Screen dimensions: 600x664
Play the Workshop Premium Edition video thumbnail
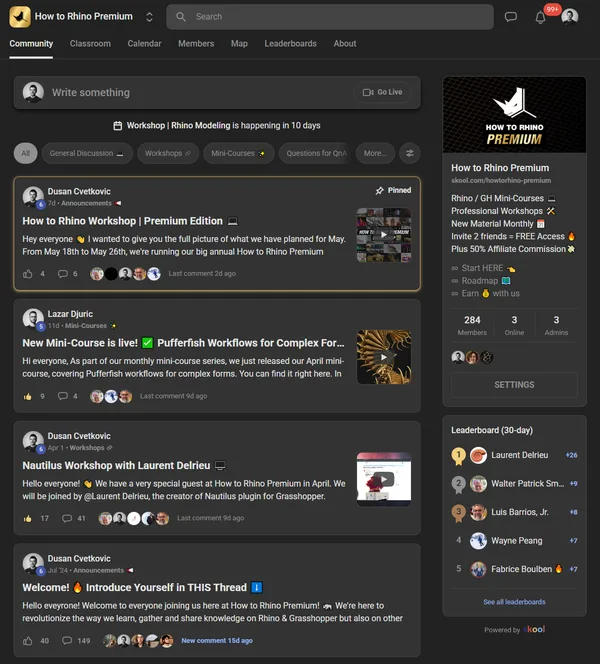point(384,235)
